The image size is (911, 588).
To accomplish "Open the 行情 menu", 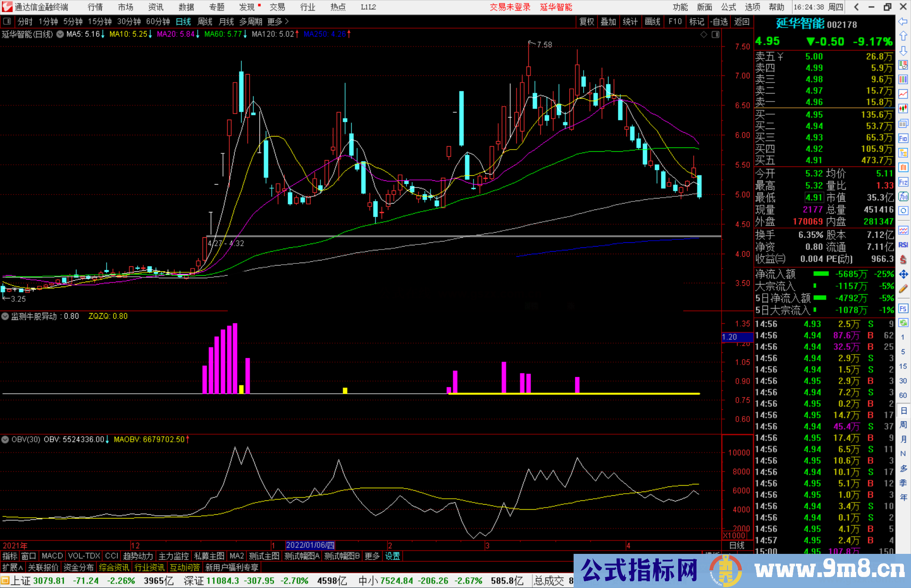I will tap(95, 7).
